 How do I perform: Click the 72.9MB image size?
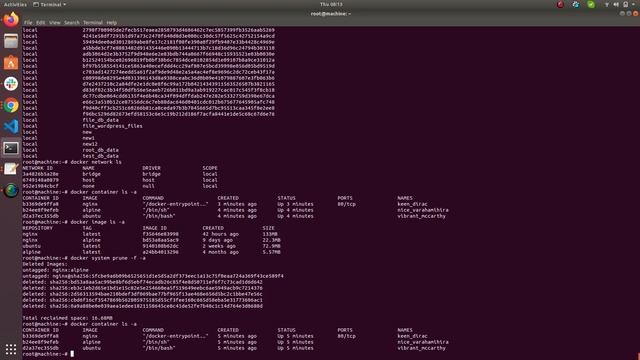(x=271, y=246)
